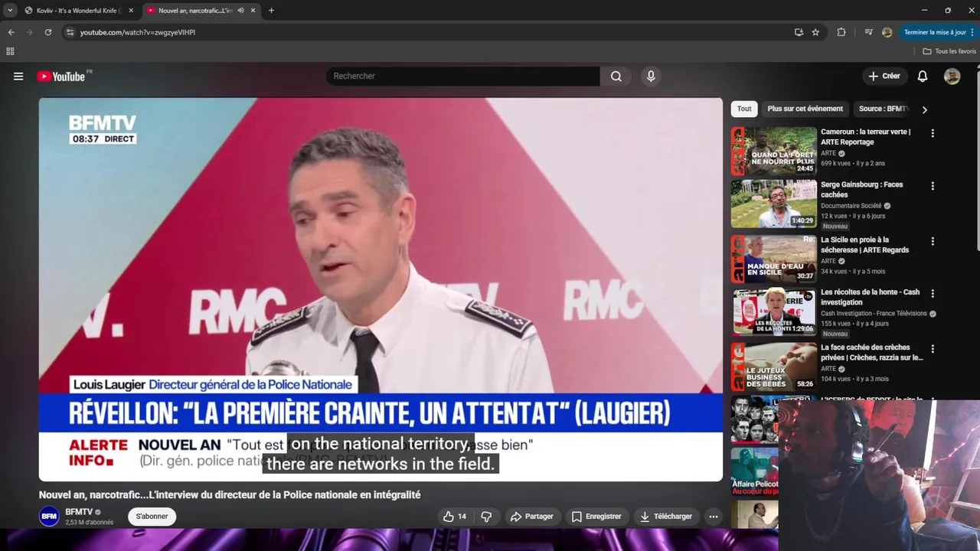This screenshot has height=551, width=980.
Task: Bookmark this page with star icon
Action: pyautogui.click(x=815, y=32)
